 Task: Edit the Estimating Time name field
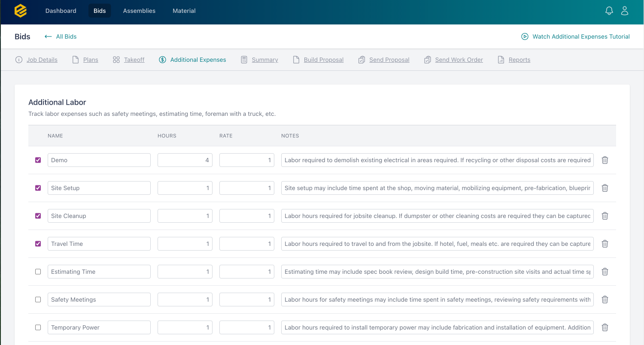tap(99, 272)
